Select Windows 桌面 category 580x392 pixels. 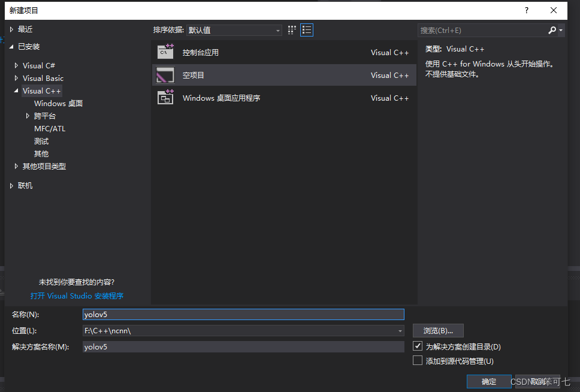(59, 103)
